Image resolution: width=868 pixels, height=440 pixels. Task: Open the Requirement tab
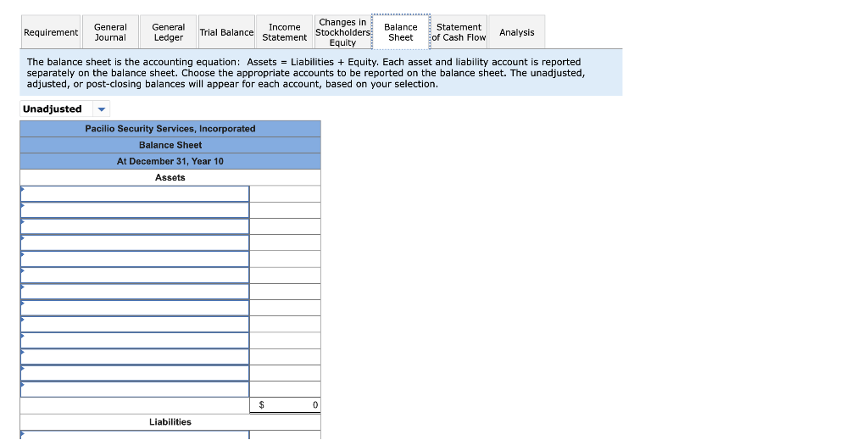pos(51,32)
